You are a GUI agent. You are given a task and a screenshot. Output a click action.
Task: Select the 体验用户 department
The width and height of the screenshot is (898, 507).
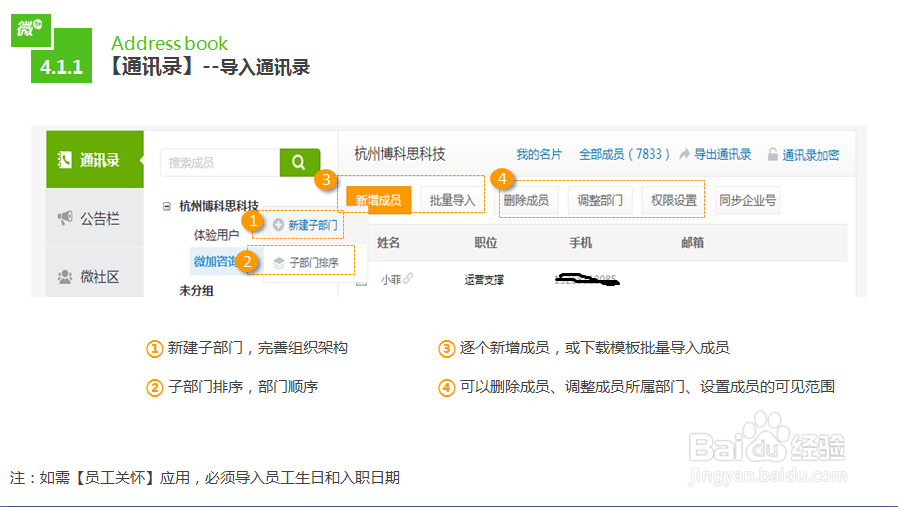click(216, 235)
